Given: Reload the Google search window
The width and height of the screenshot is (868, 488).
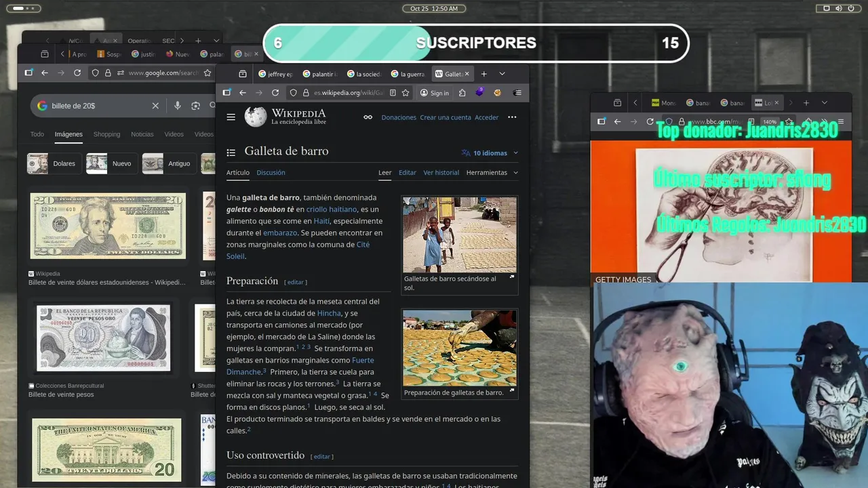Looking at the screenshot, I should (x=77, y=73).
